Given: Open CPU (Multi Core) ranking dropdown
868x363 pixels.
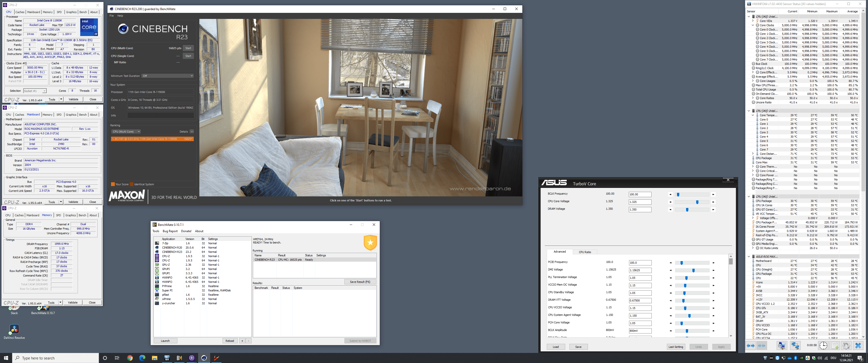Looking at the screenshot, I should pos(126,132).
